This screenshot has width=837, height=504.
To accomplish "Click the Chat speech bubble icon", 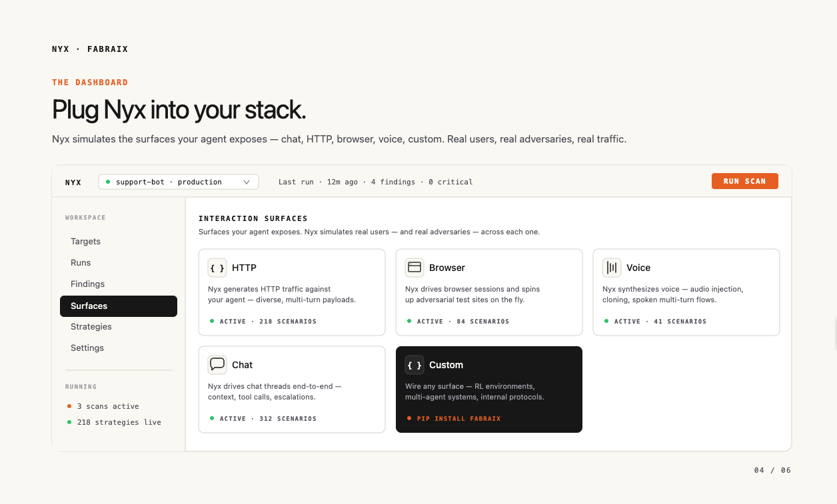I will (217, 365).
